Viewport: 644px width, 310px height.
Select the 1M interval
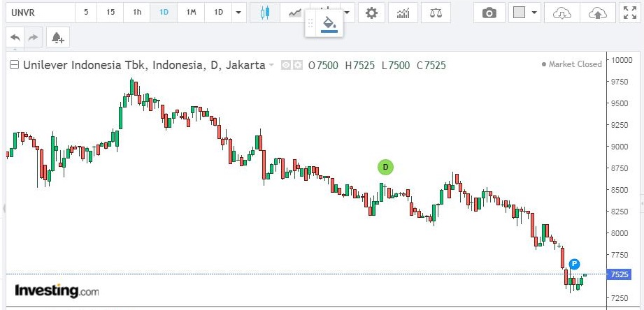pyautogui.click(x=191, y=13)
